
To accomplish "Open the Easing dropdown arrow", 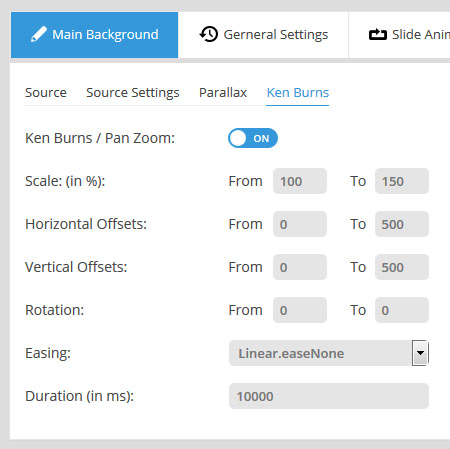I will coord(420,353).
